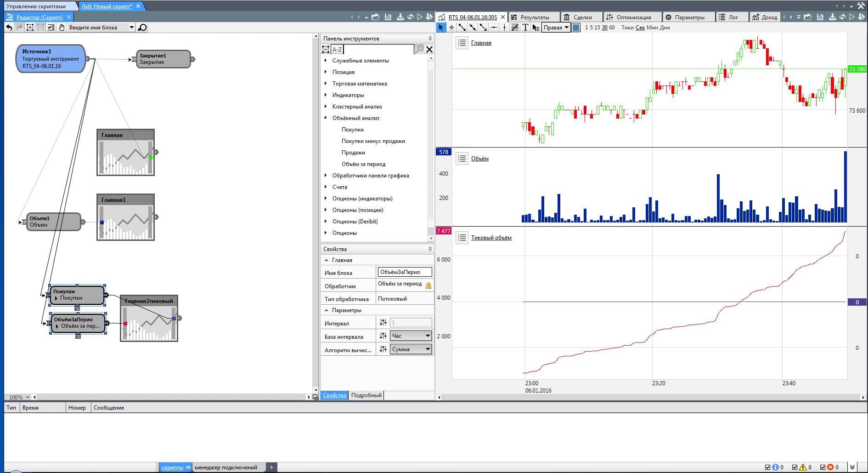Click the Тиковый объём pane link
868x473 pixels.
(491, 238)
